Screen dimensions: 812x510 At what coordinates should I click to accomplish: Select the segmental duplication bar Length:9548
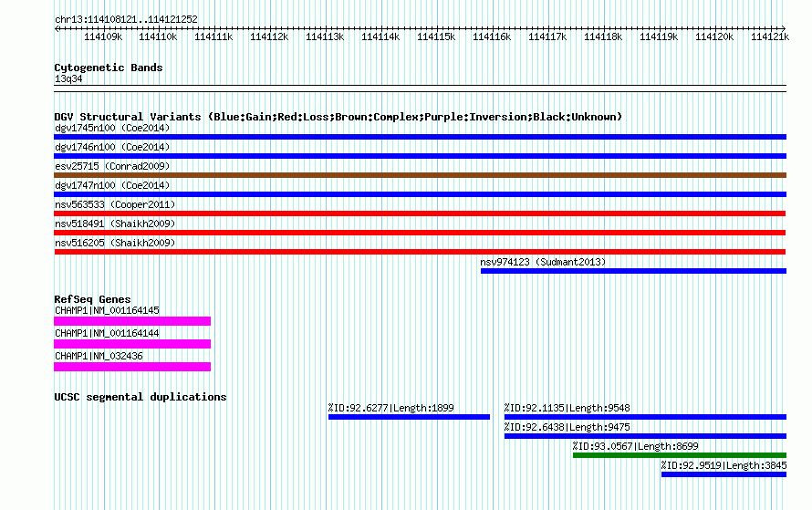click(x=645, y=417)
